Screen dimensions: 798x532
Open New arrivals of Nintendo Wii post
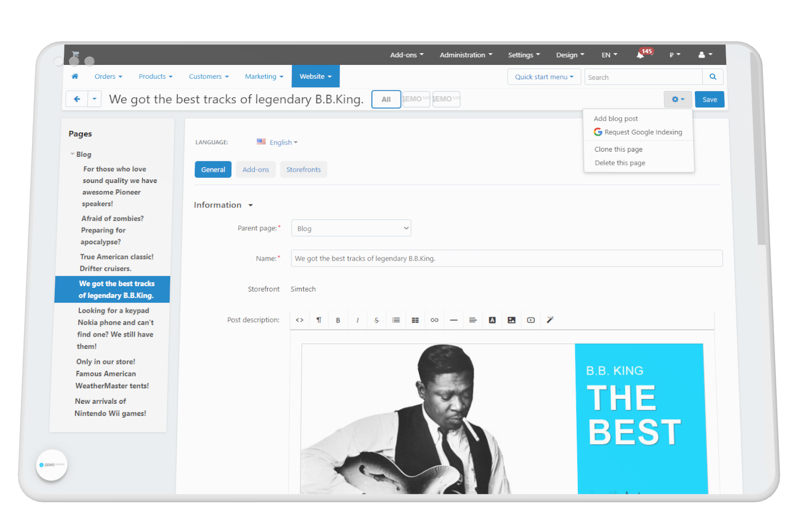[110, 407]
